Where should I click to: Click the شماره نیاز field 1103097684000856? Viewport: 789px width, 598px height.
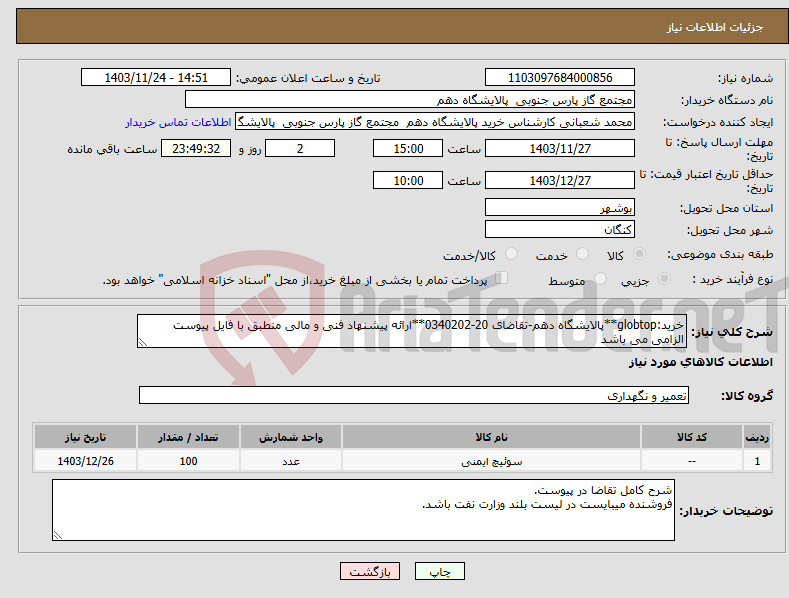coord(560,78)
